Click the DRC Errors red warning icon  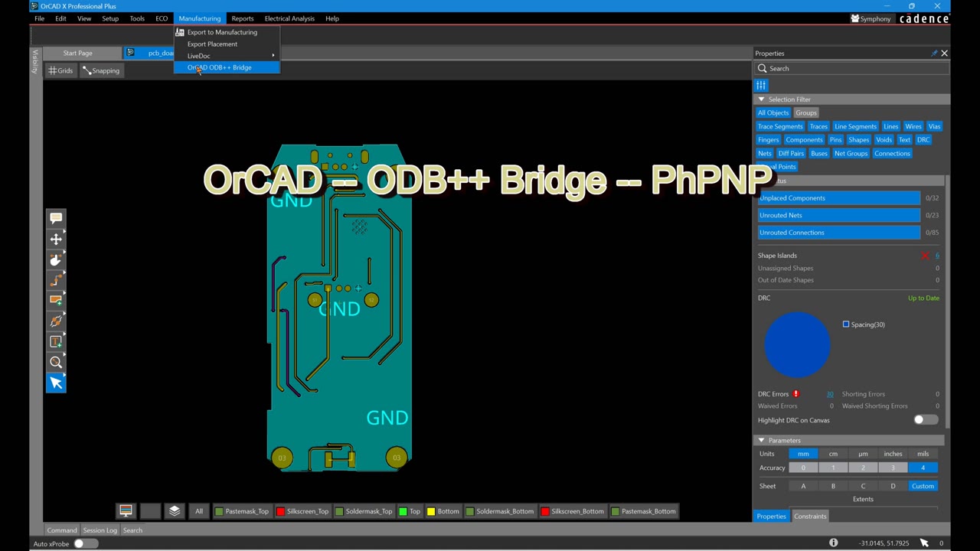click(796, 394)
